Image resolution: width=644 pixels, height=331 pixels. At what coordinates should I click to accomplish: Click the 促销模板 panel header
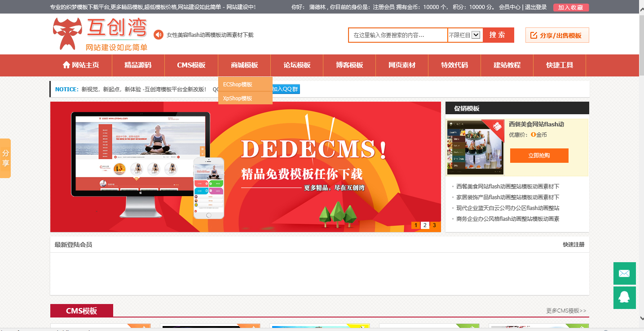coord(517,108)
